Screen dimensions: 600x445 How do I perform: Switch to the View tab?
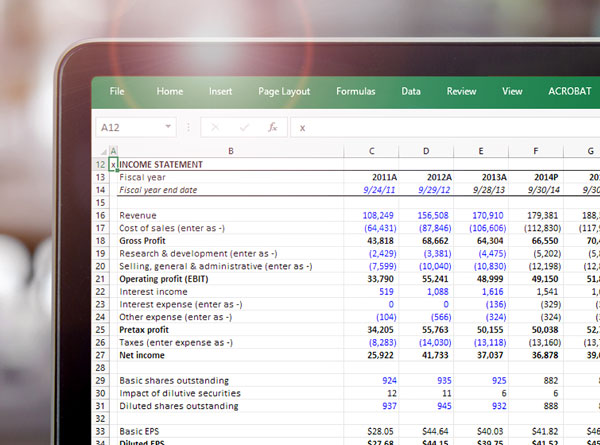point(512,91)
